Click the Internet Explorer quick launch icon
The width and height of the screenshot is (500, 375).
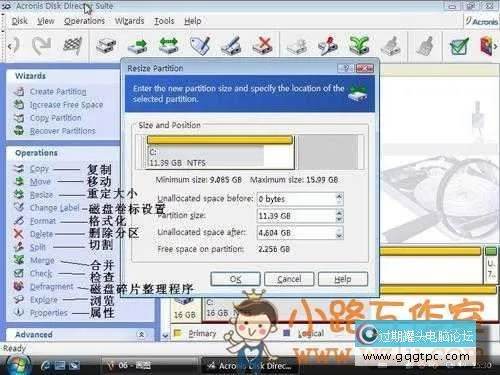tap(46, 366)
